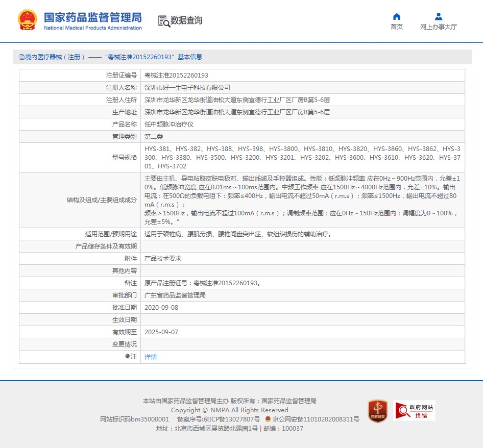Screen dimensions: 483x448
Task: Click the national emblem logo
Action: [x=28, y=20]
